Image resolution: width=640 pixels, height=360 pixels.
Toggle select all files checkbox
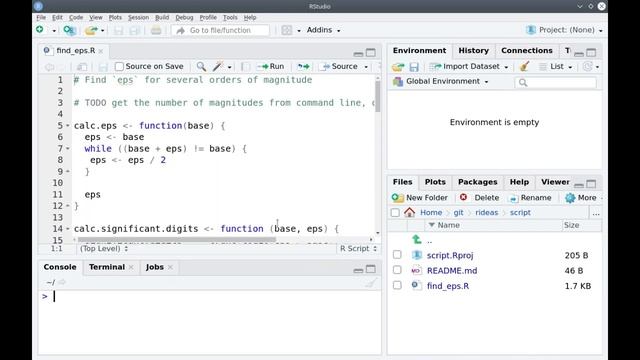(x=395, y=213)
